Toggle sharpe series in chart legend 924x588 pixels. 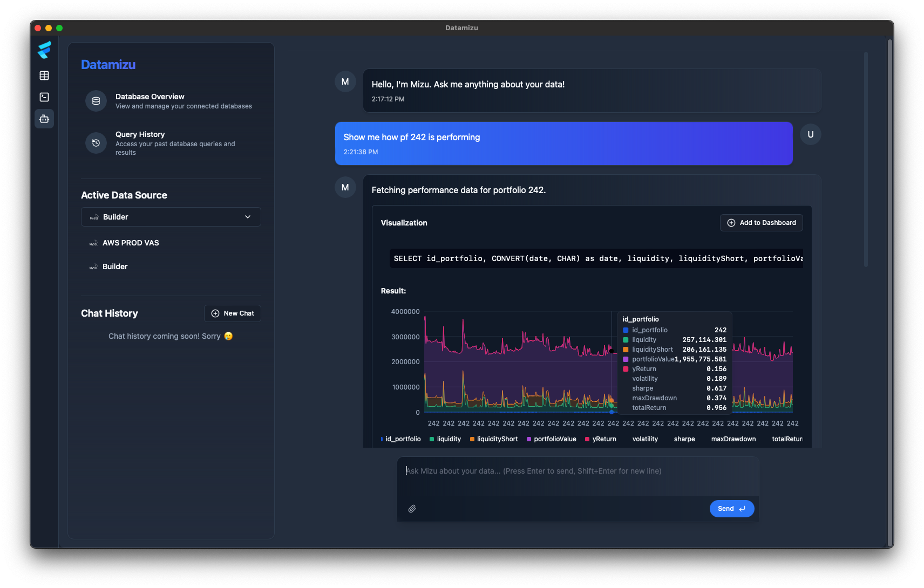click(684, 439)
